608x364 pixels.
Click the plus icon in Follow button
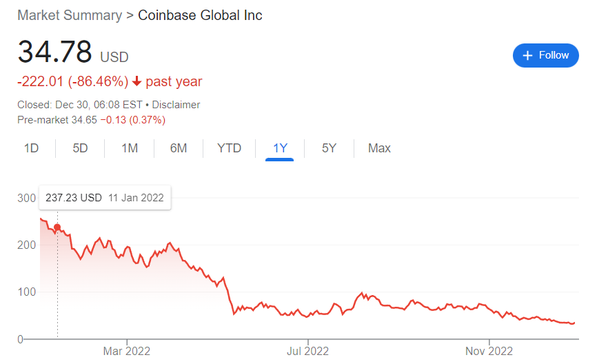[528, 56]
